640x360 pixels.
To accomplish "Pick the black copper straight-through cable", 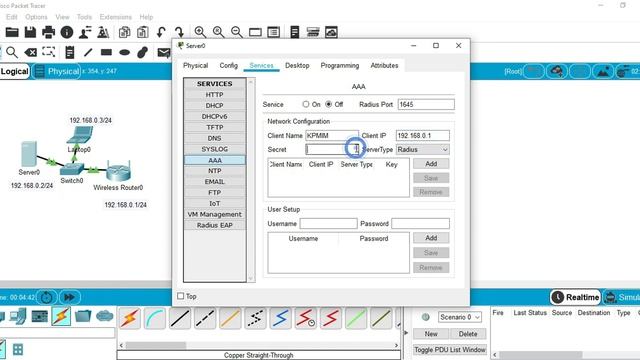I will tap(180, 318).
